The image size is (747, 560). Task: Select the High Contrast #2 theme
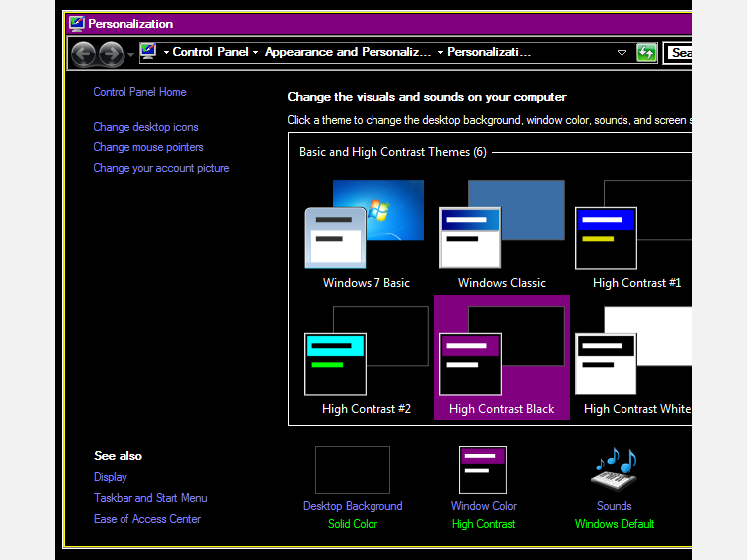[366, 360]
